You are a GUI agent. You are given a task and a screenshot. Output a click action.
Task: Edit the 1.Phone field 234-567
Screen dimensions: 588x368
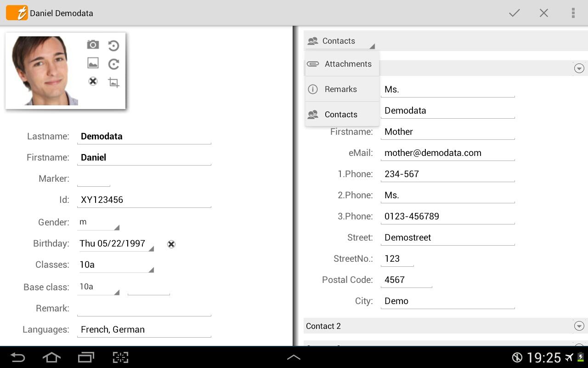448,174
